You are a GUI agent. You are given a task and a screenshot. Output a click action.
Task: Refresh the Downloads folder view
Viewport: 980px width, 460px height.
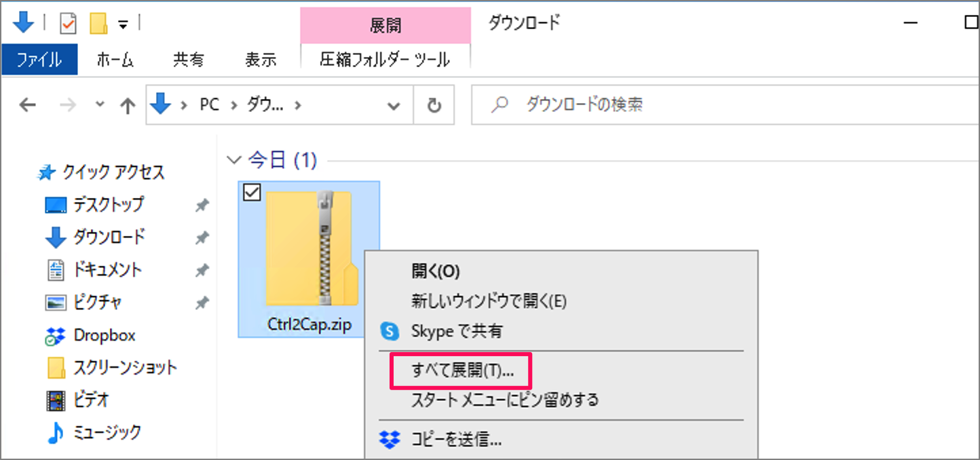coord(434,104)
